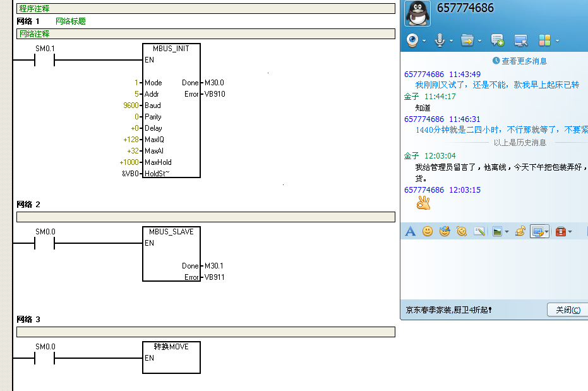
Task: Select the MBUS_INIT instruction block
Action: coord(171,111)
